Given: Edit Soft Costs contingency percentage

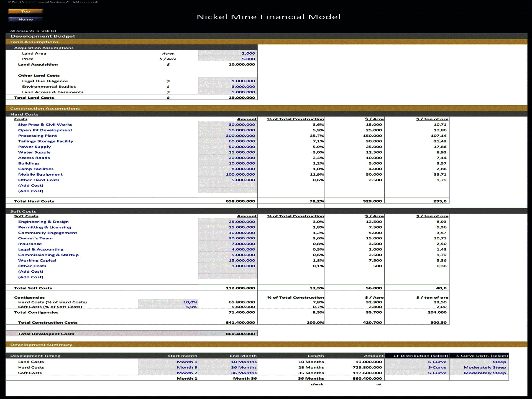Looking at the screenshot, I should [168, 307].
